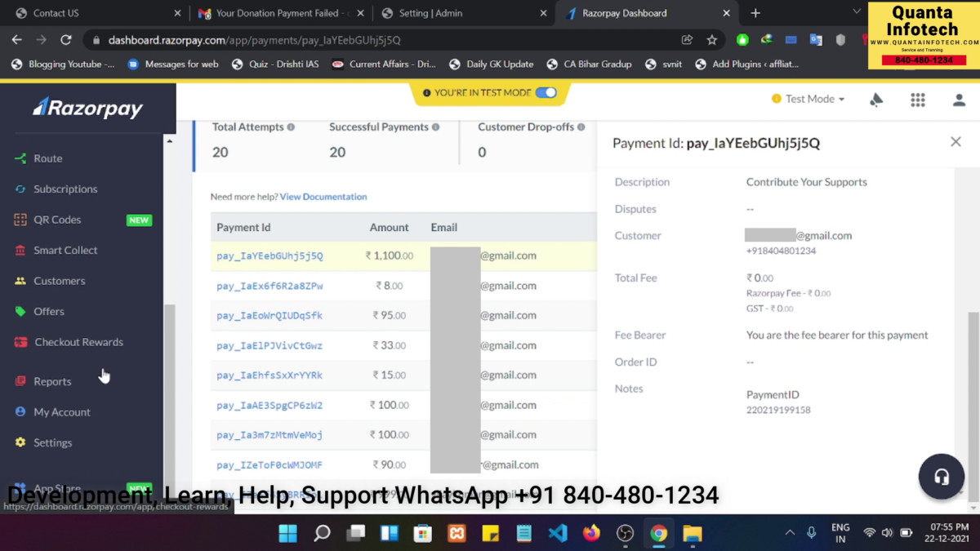Select the ₹ 1,100.00 amount cell
Image resolution: width=980 pixels, height=551 pixels.
[389, 256]
